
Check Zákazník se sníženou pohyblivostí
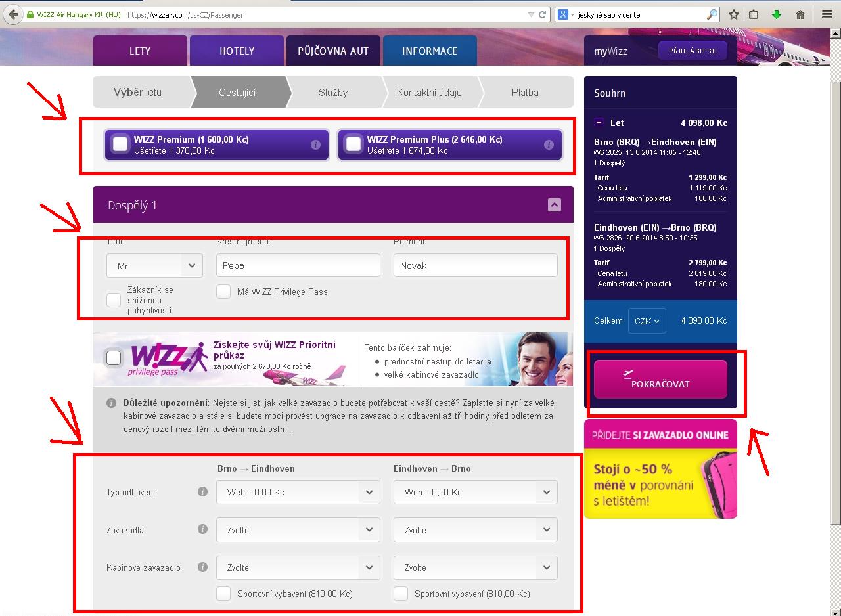click(114, 299)
